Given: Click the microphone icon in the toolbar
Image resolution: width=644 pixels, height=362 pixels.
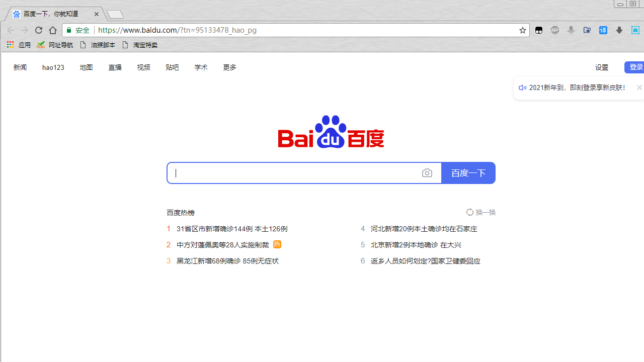Looking at the screenshot, I should pos(571,30).
